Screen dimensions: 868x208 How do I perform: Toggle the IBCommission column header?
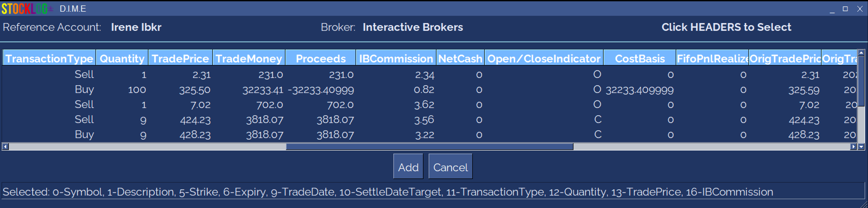click(396, 59)
